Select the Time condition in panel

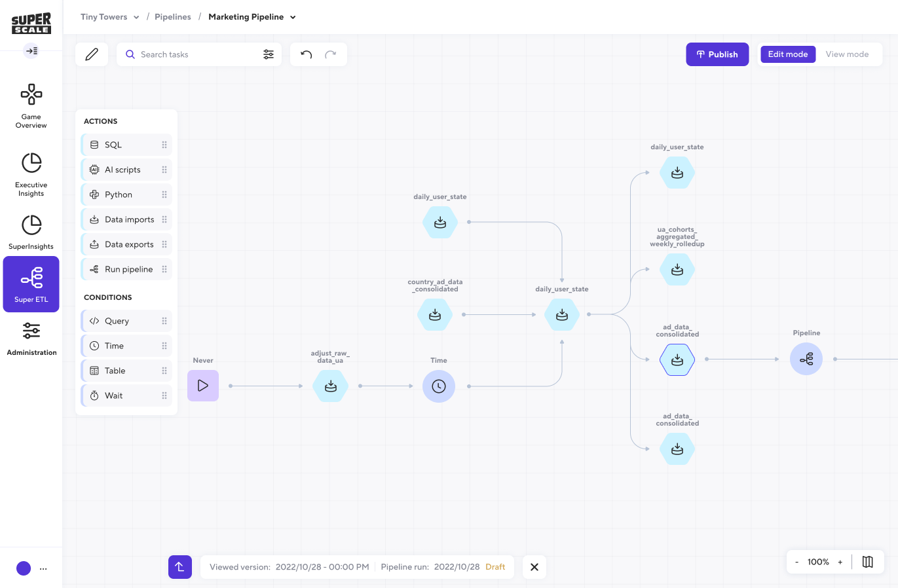tap(126, 346)
